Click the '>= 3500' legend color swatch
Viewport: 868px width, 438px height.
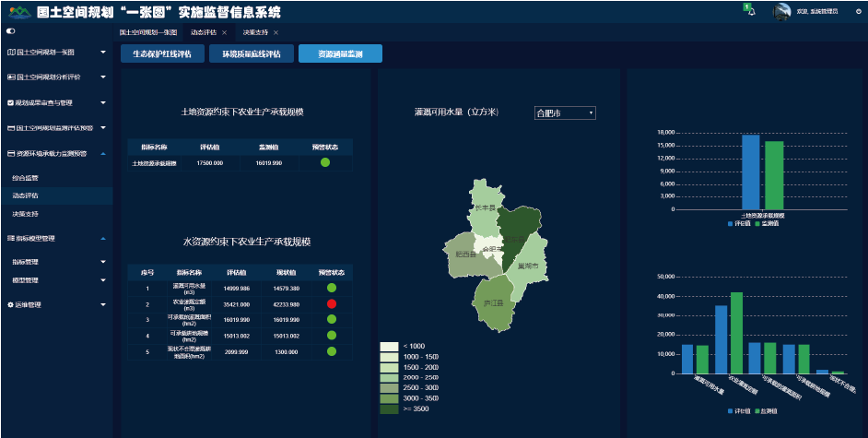(389, 408)
